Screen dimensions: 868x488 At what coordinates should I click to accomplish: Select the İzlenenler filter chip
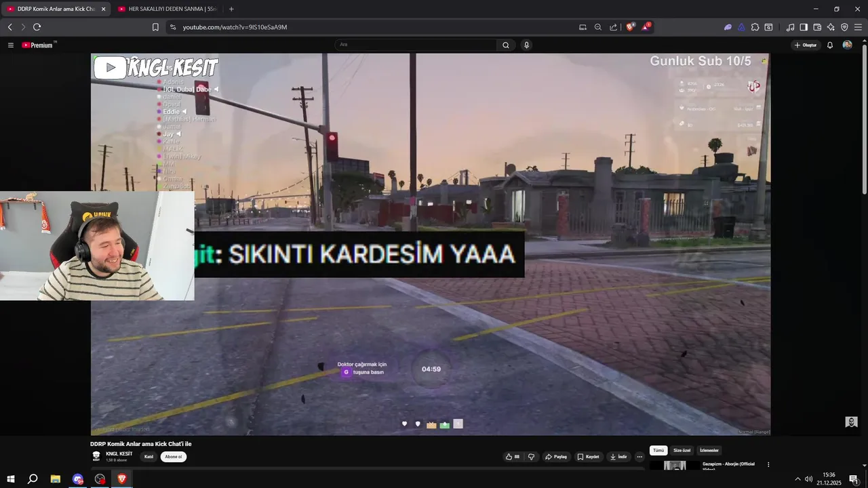click(x=709, y=450)
